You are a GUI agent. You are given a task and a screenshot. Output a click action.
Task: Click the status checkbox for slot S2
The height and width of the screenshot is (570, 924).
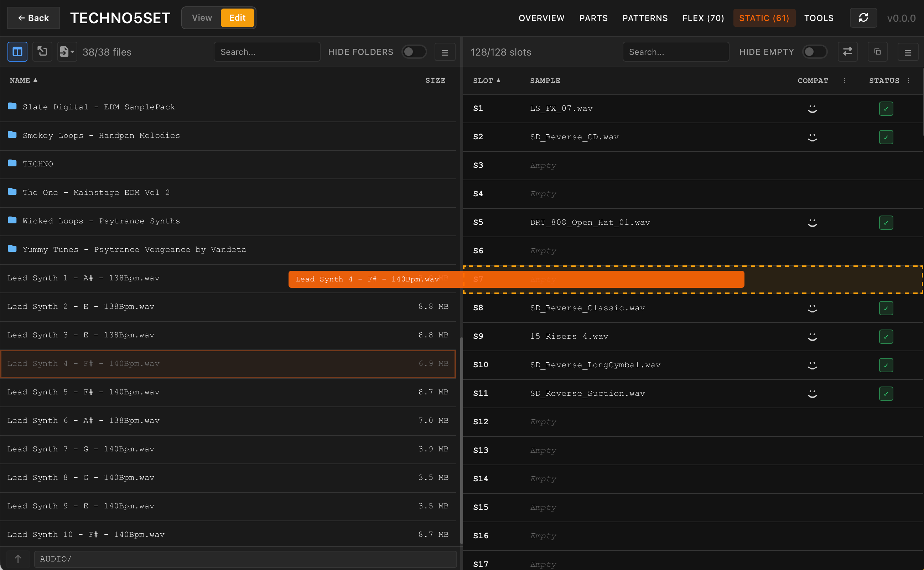886,137
